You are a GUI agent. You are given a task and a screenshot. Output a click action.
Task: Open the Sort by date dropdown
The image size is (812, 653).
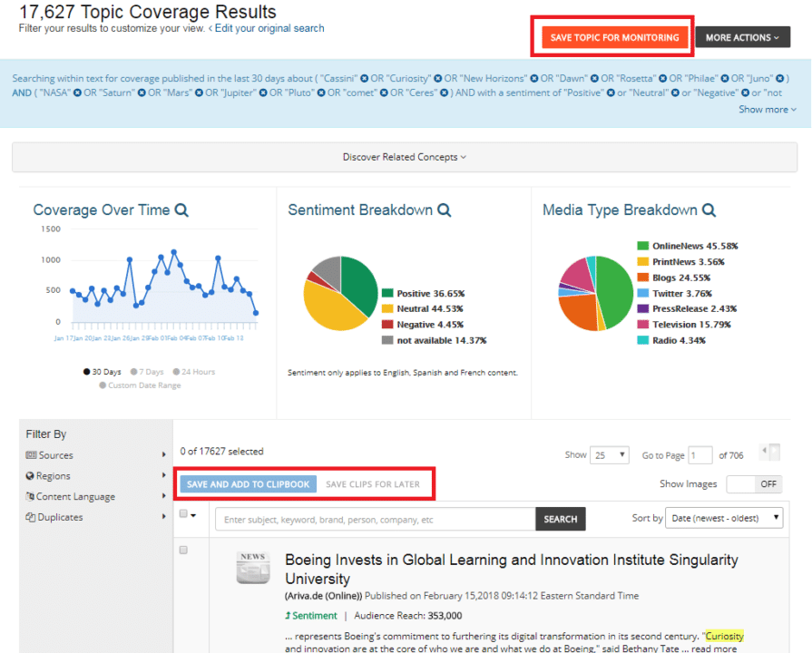click(x=724, y=518)
